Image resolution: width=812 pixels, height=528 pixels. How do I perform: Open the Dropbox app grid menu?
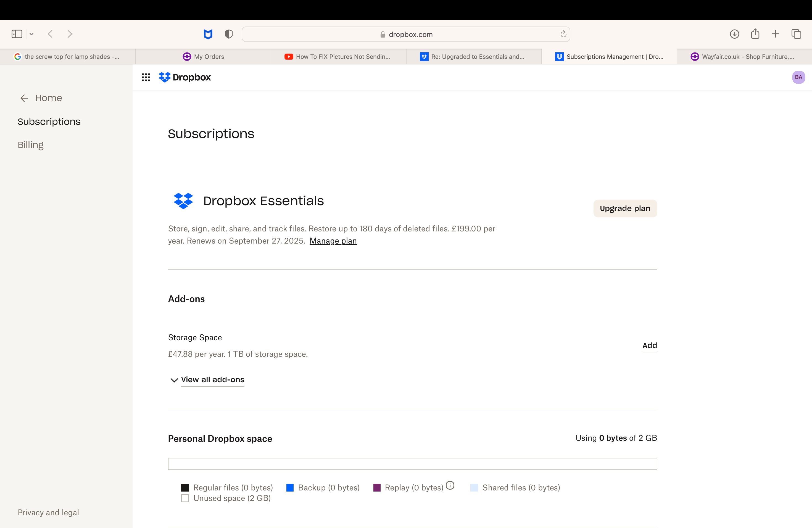[146, 77]
